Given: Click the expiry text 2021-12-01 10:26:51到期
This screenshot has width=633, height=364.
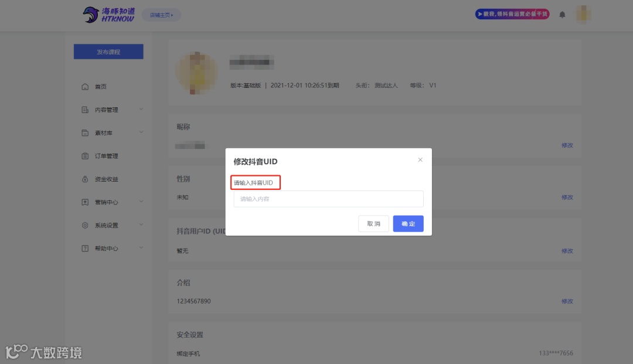Looking at the screenshot, I should tap(305, 86).
